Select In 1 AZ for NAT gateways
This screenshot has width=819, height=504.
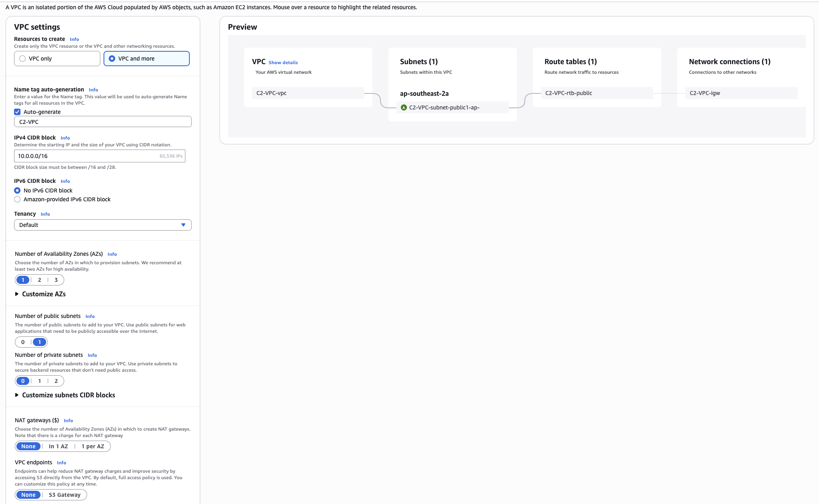pyautogui.click(x=59, y=446)
